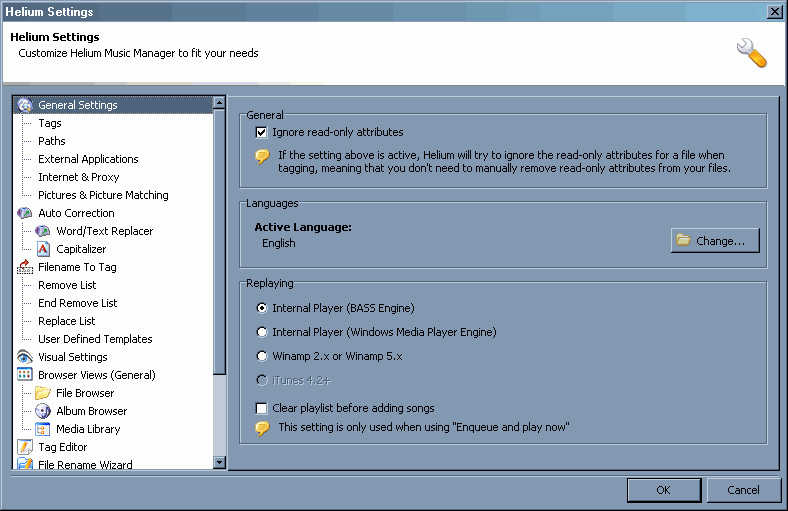
Task: Open the Tag Editor label
Action: [63, 447]
